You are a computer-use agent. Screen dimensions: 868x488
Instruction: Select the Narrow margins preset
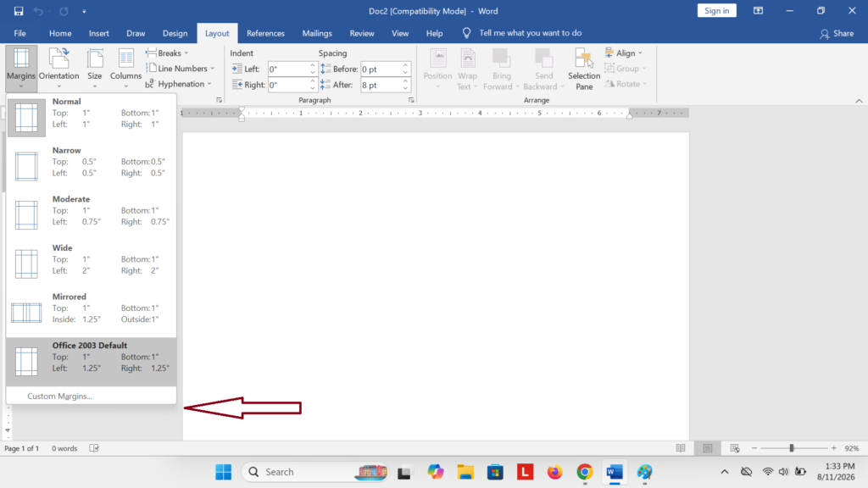tap(92, 165)
